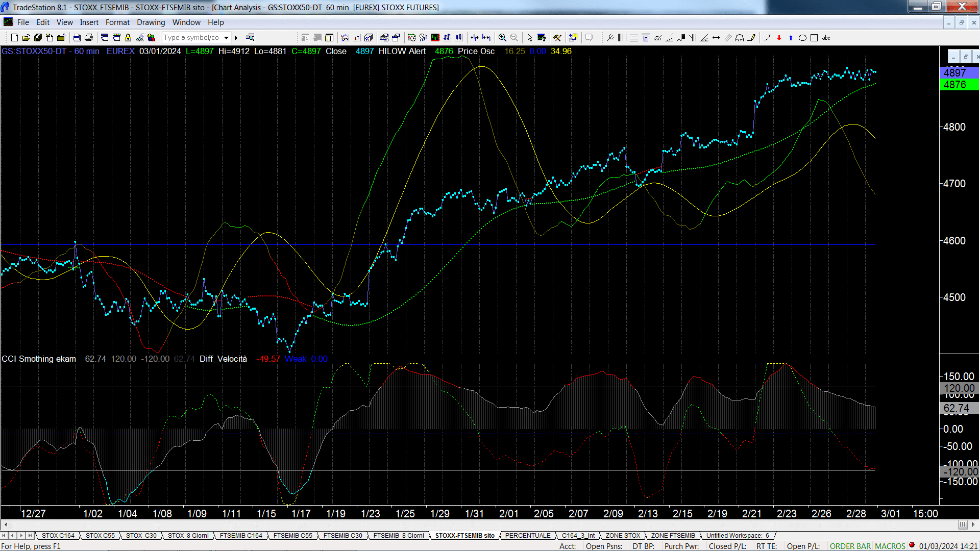The width and height of the screenshot is (980, 551).
Task: Select the red down arrow drawing tool
Action: point(779,37)
